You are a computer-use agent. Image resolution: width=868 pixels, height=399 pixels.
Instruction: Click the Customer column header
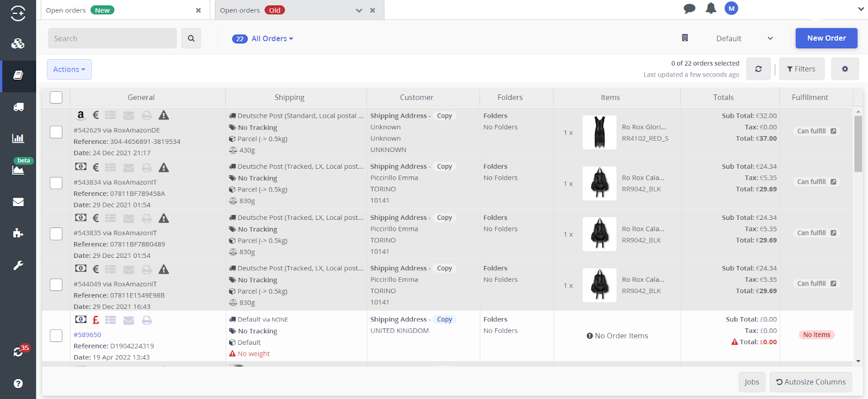click(417, 98)
